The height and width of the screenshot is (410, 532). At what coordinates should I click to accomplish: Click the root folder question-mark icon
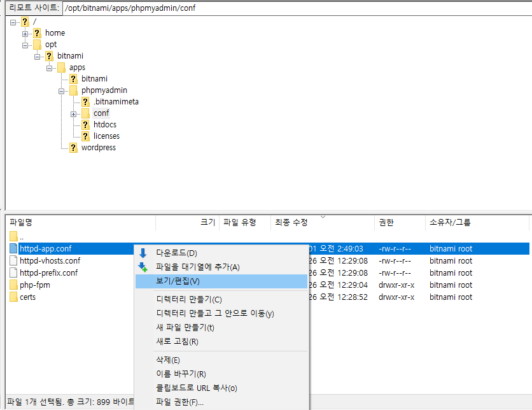point(25,22)
